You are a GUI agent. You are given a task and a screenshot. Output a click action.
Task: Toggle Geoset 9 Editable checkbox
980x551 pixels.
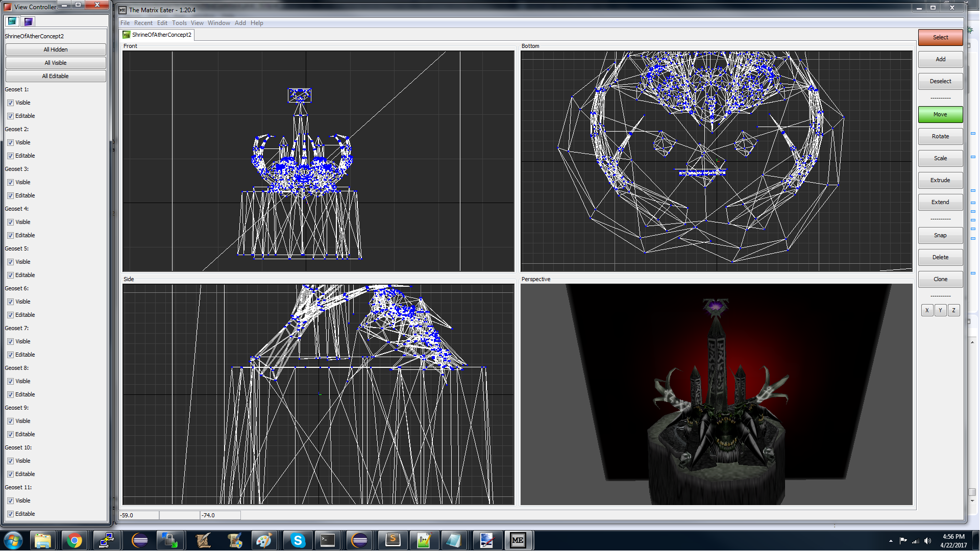10,434
